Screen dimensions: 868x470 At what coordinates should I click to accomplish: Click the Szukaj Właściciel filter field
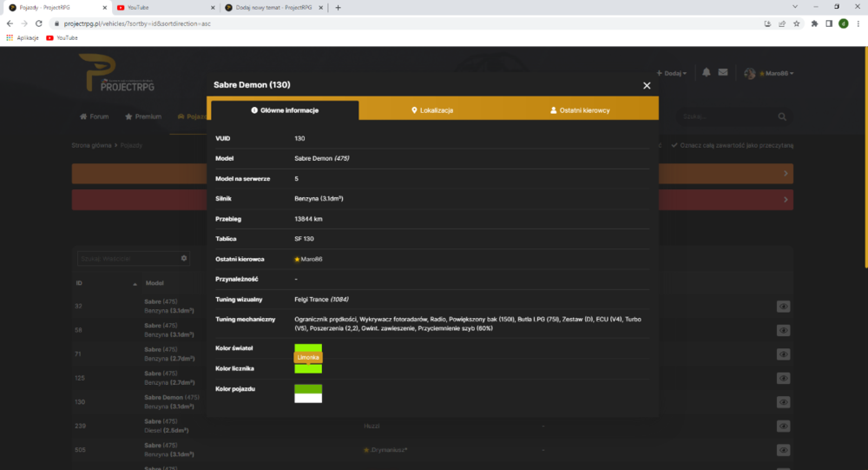(x=128, y=258)
